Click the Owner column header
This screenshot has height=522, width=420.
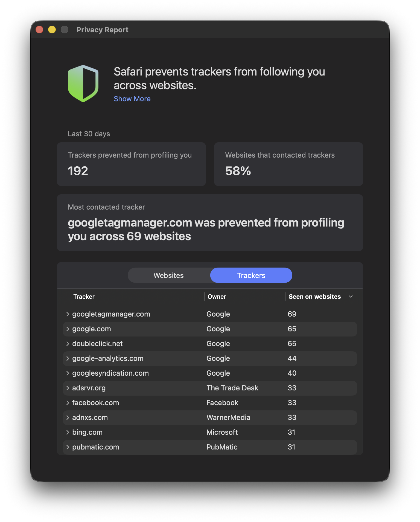(x=217, y=297)
